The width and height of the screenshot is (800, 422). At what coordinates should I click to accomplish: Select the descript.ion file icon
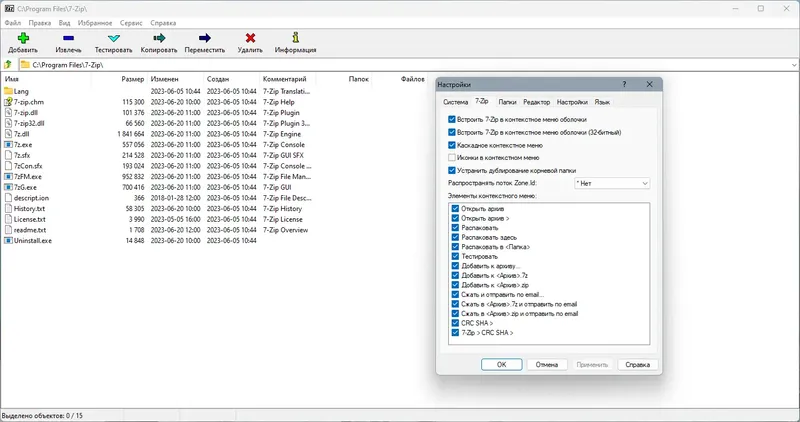pos(8,197)
